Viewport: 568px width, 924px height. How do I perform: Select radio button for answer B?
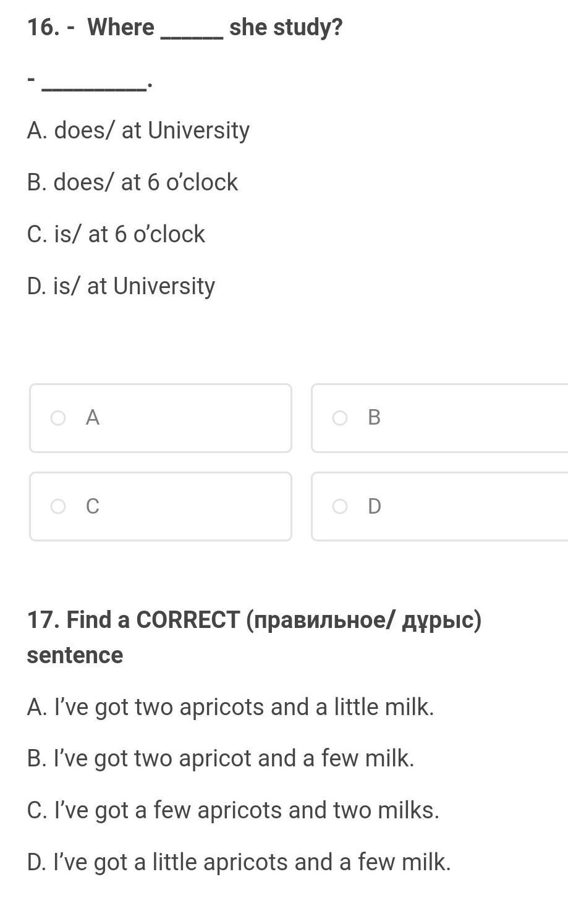[340, 418]
